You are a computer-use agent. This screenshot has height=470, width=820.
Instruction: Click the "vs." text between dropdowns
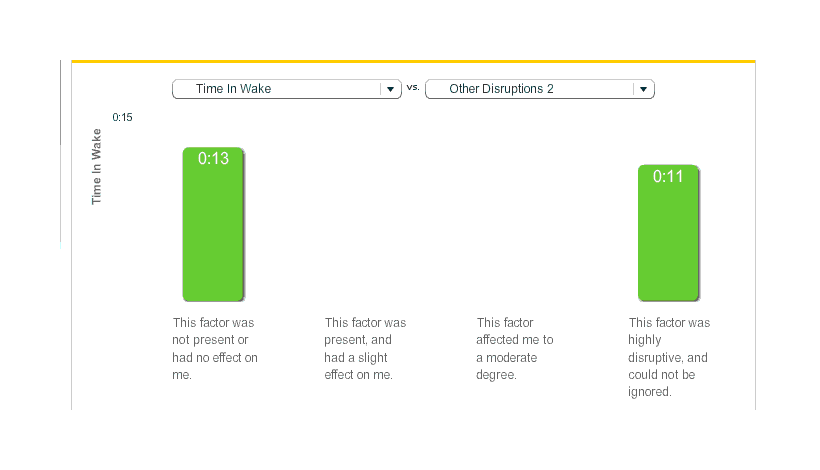coord(413,88)
